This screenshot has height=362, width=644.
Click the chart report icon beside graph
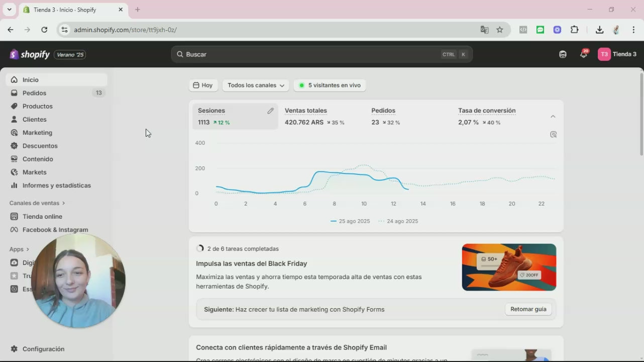point(553,135)
